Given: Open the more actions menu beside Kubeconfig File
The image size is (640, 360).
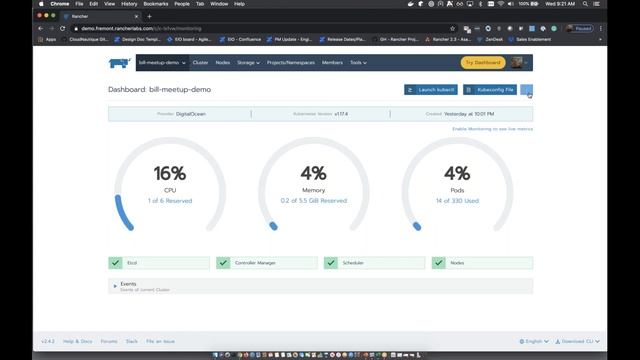Looking at the screenshot, I should [527, 90].
